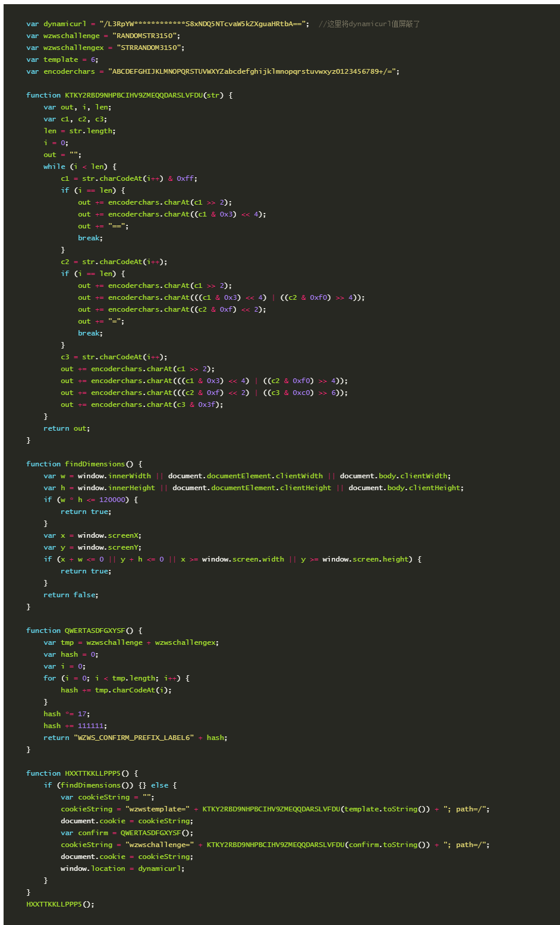Click the 0xff hex value
Screen dimensions: 560x925
(x=186, y=178)
